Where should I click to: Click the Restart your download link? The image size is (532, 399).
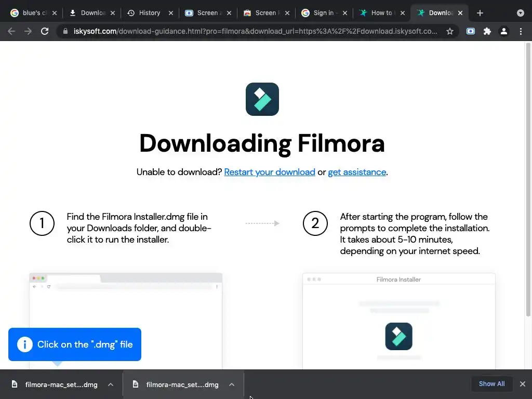point(270,172)
